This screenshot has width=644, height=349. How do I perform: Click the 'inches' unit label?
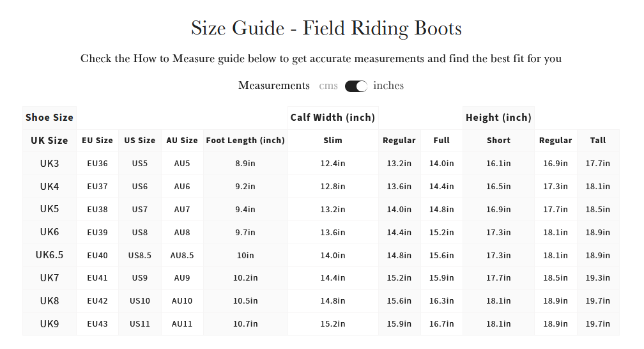(388, 86)
